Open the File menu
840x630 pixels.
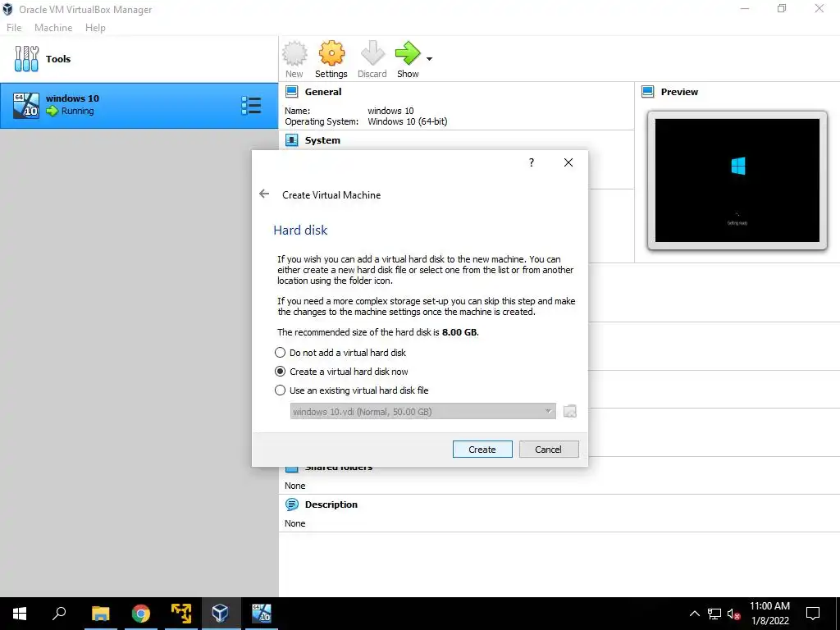click(x=14, y=28)
